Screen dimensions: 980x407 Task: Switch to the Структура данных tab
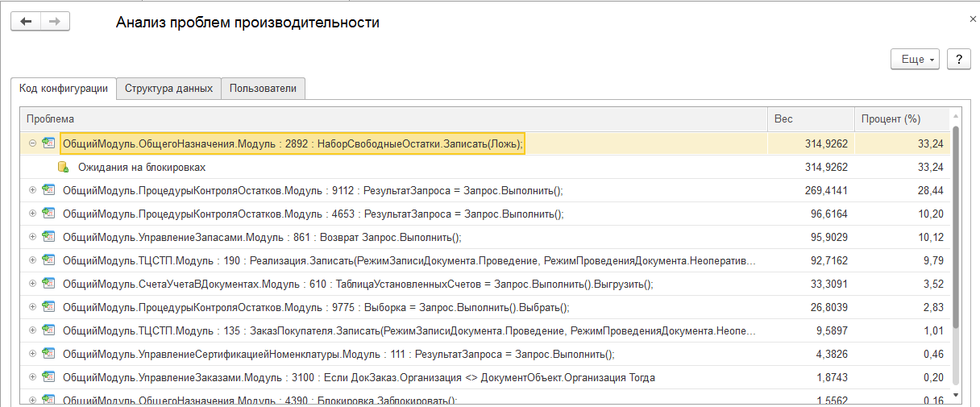(x=168, y=89)
